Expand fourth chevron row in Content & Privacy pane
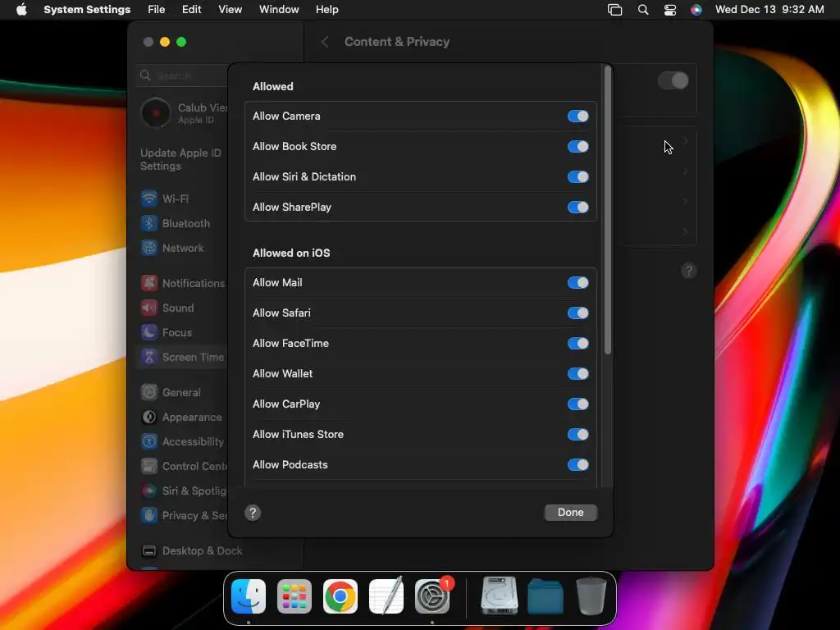Image resolution: width=840 pixels, height=630 pixels. pos(685,232)
